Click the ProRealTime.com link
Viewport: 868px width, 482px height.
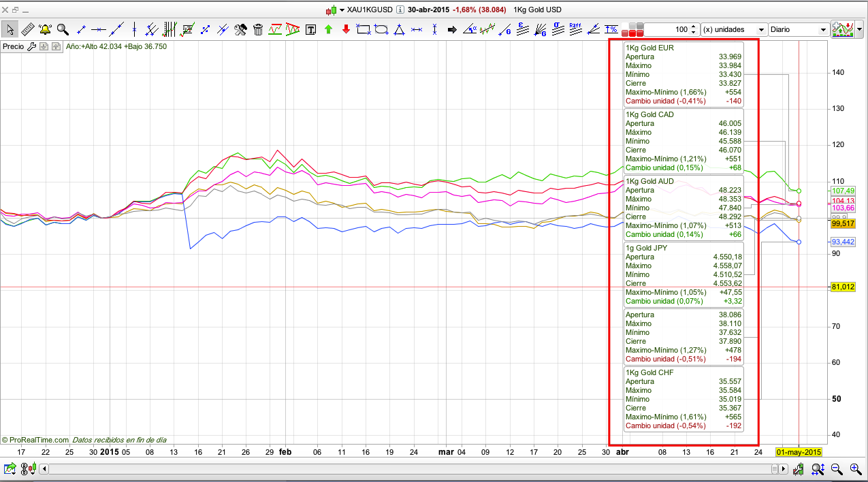point(38,440)
